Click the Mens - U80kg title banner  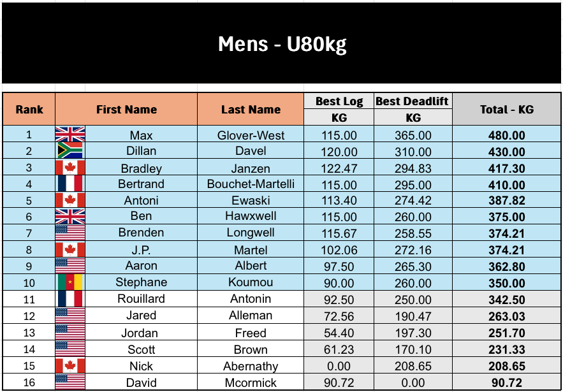coord(282,43)
